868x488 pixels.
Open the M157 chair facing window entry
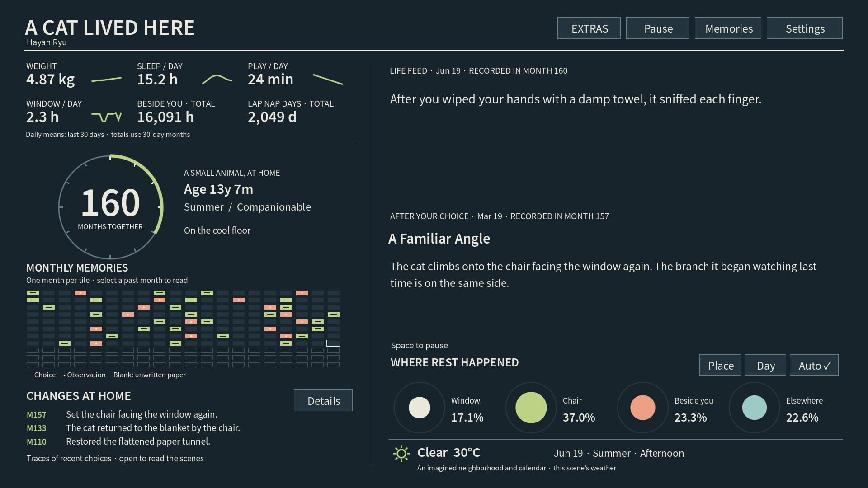click(122, 414)
